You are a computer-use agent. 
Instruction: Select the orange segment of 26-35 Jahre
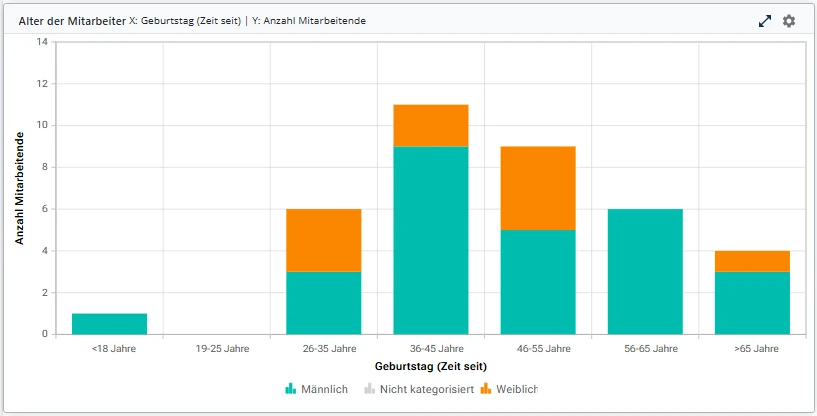pos(324,240)
